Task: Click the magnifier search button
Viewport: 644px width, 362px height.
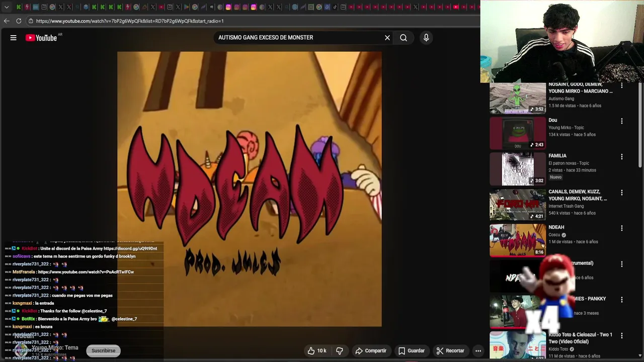Action: point(404,38)
